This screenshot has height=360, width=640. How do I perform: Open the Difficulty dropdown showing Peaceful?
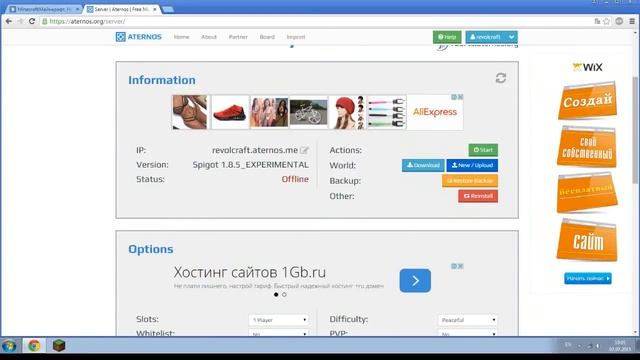(x=468, y=320)
